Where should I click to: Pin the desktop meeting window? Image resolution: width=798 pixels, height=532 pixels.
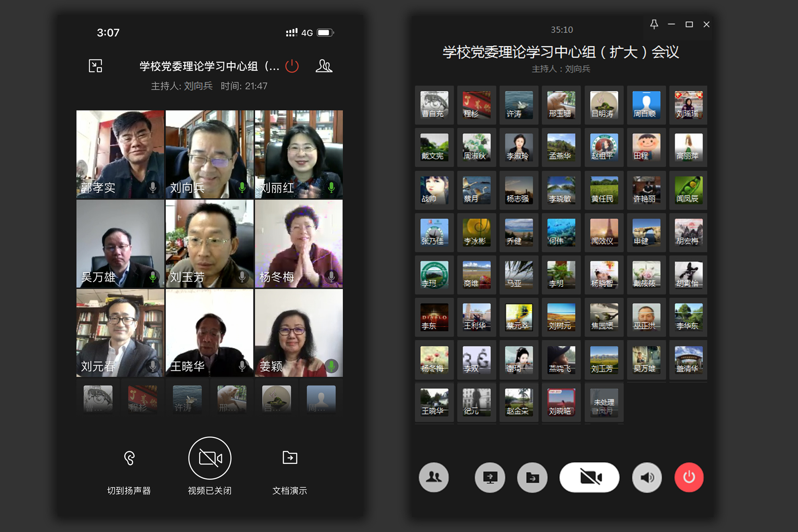tap(654, 24)
